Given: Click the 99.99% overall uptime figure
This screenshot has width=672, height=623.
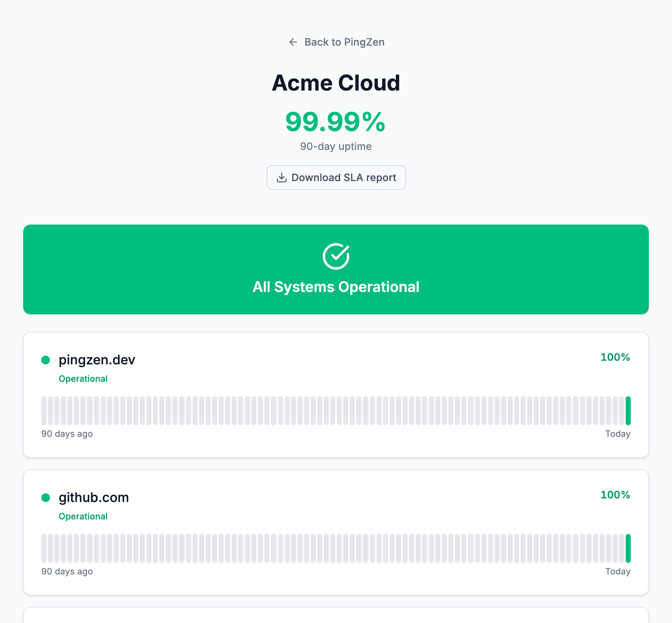Looking at the screenshot, I should pyautogui.click(x=335, y=122).
